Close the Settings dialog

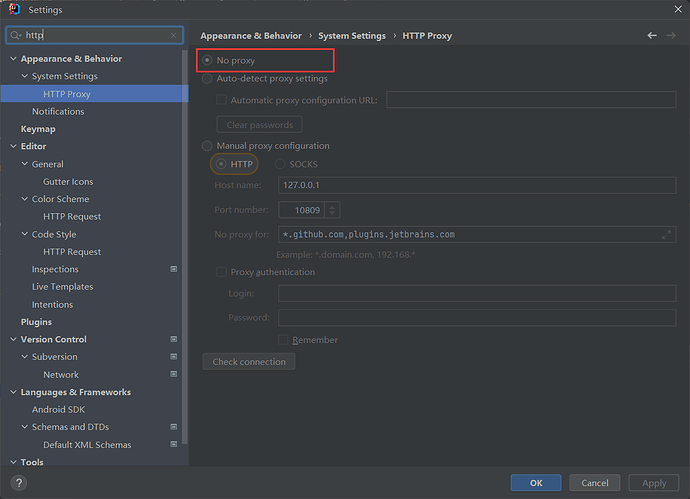point(678,9)
